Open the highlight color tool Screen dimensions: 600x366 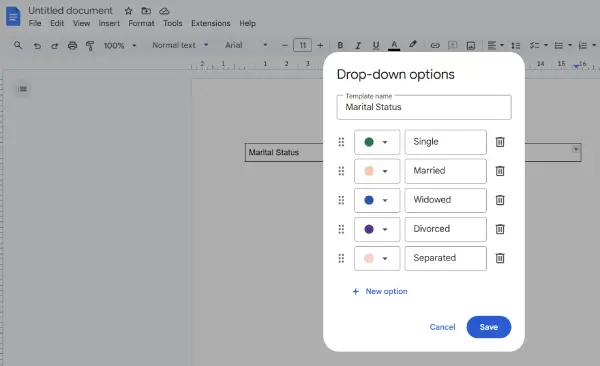pos(412,45)
